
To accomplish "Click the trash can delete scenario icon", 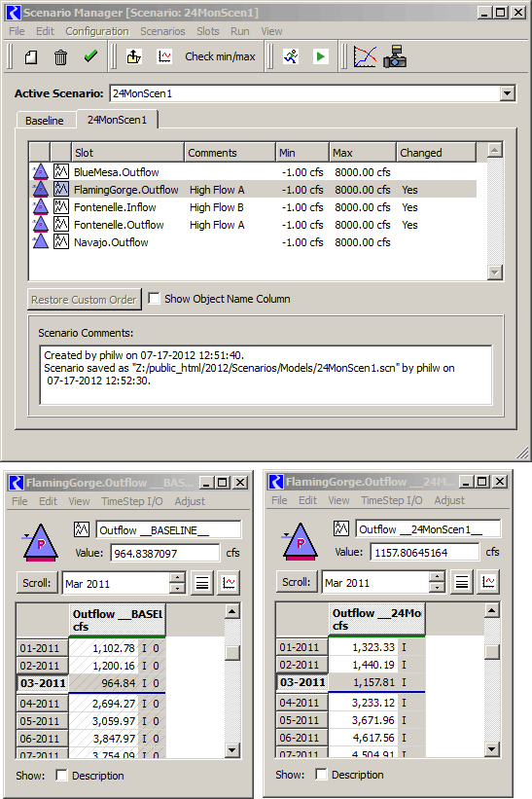I will click(60, 57).
